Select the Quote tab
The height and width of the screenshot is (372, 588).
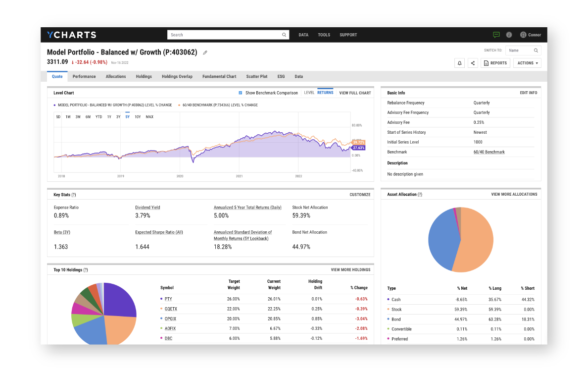57,77
